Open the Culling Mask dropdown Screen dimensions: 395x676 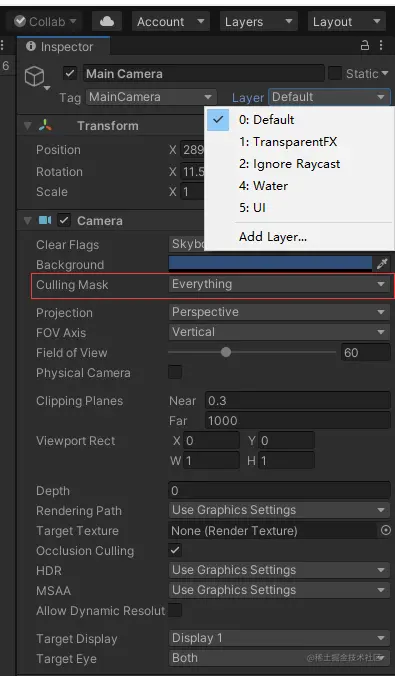point(279,284)
